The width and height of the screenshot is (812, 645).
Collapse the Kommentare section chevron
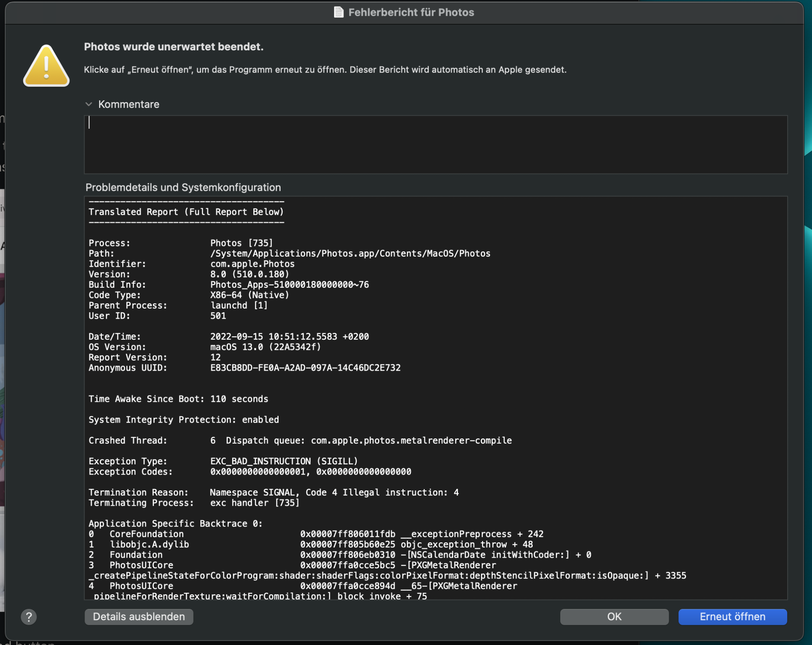(x=89, y=104)
